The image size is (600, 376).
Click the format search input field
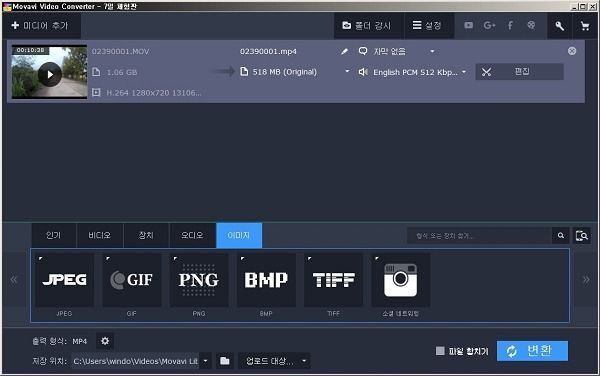tap(479, 236)
